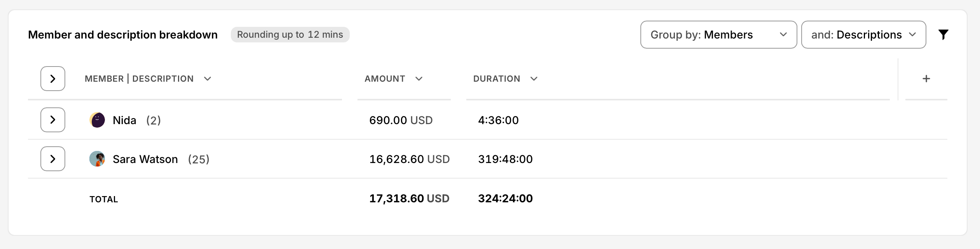Open the and: Descriptions dropdown

[863, 35]
